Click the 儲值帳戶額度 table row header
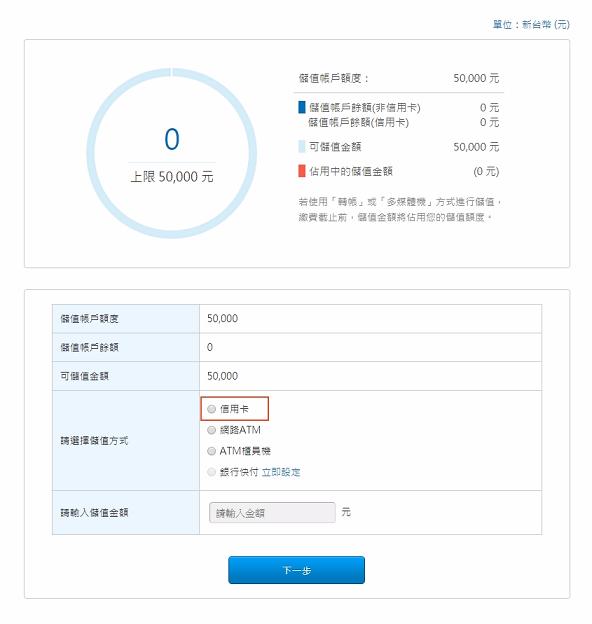The width and height of the screenshot is (592, 624). click(126, 319)
